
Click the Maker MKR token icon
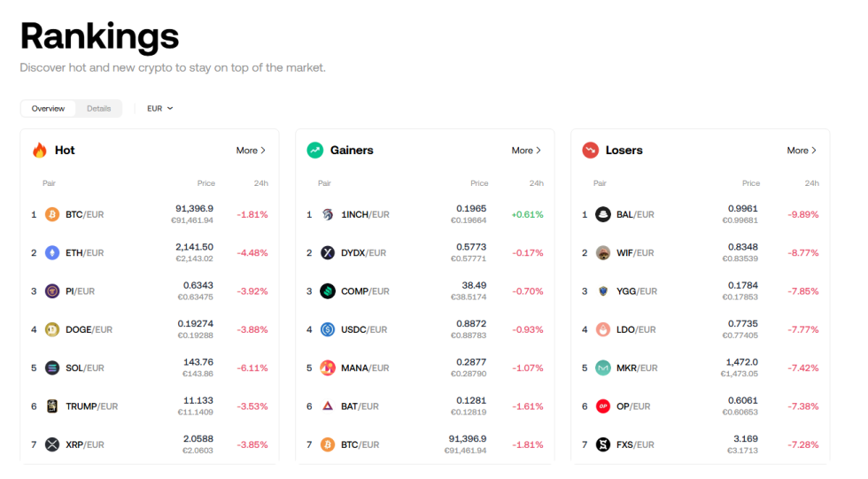tap(603, 368)
